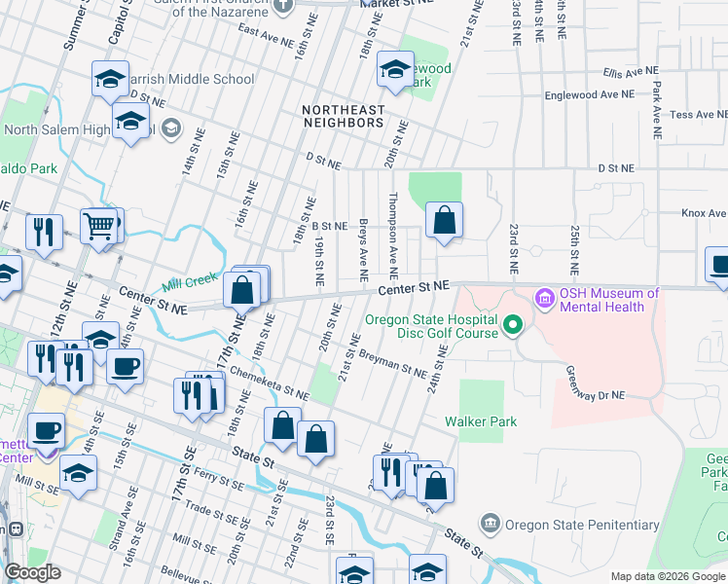Click the Breyman St NE street label
This screenshot has height=584, width=728.
(x=393, y=363)
